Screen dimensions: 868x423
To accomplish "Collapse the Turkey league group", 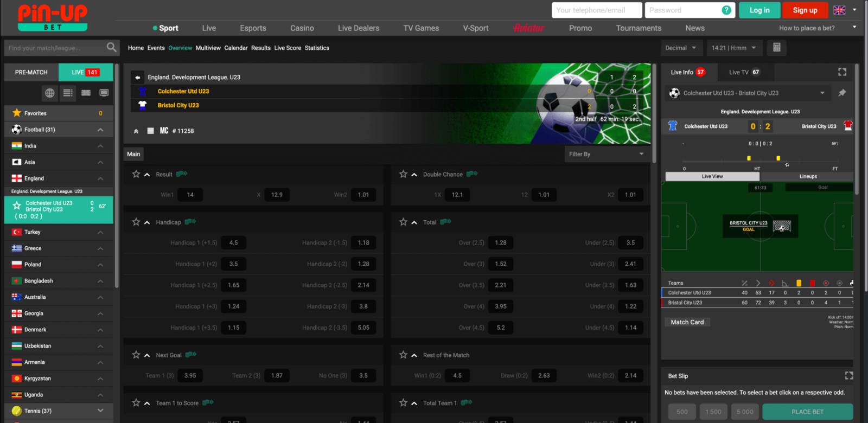I will pyautogui.click(x=100, y=232).
